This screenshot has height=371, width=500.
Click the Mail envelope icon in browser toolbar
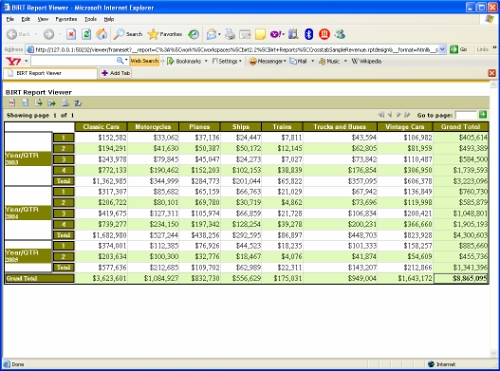pos(211,34)
